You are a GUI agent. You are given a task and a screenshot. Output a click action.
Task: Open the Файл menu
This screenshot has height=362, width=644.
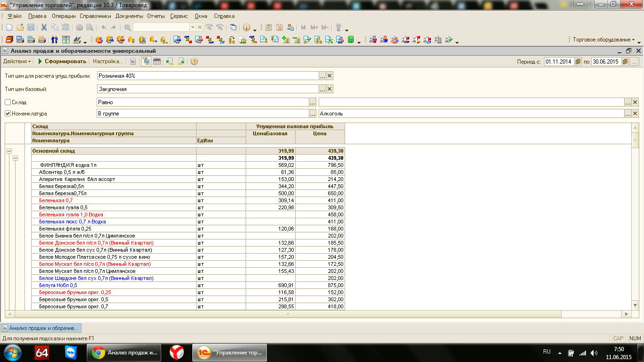[15, 16]
